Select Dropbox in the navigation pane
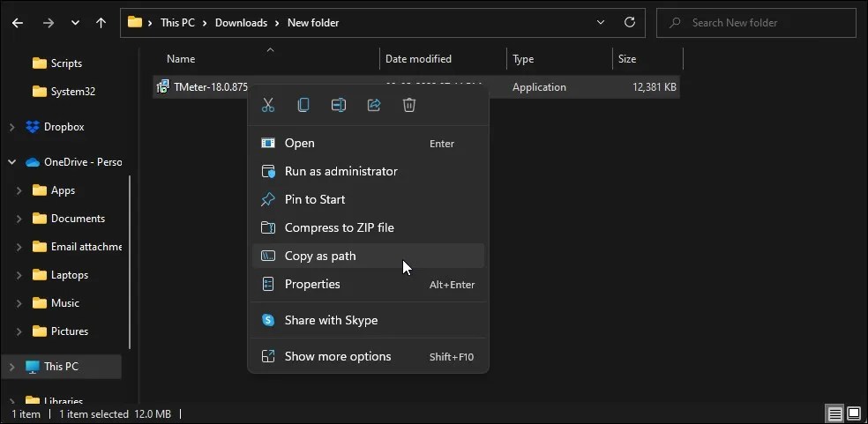 64,127
